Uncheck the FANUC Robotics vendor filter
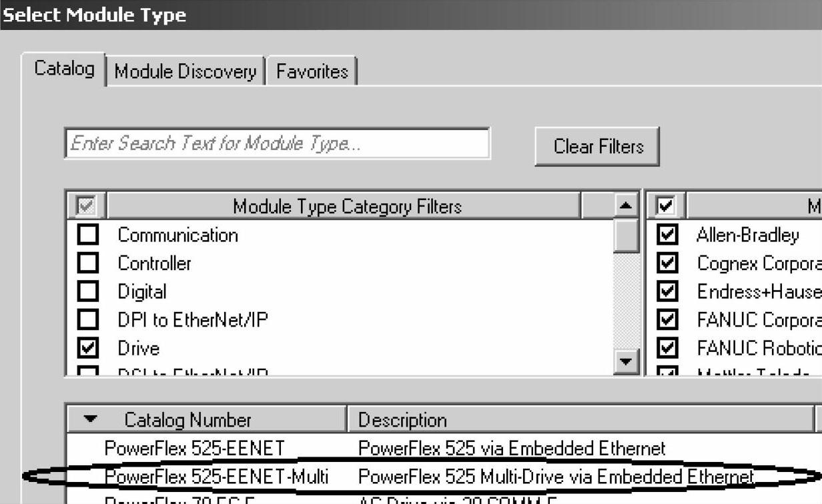Viewport: 822px width, 504px height. [x=667, y=348]
